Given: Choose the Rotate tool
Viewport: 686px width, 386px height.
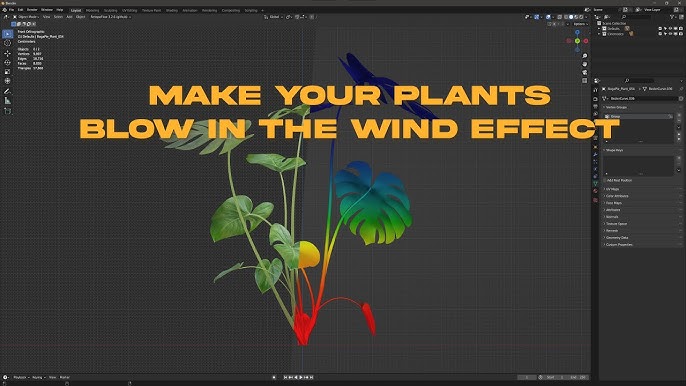Looking at the screenshot, I should click(7, 63).
